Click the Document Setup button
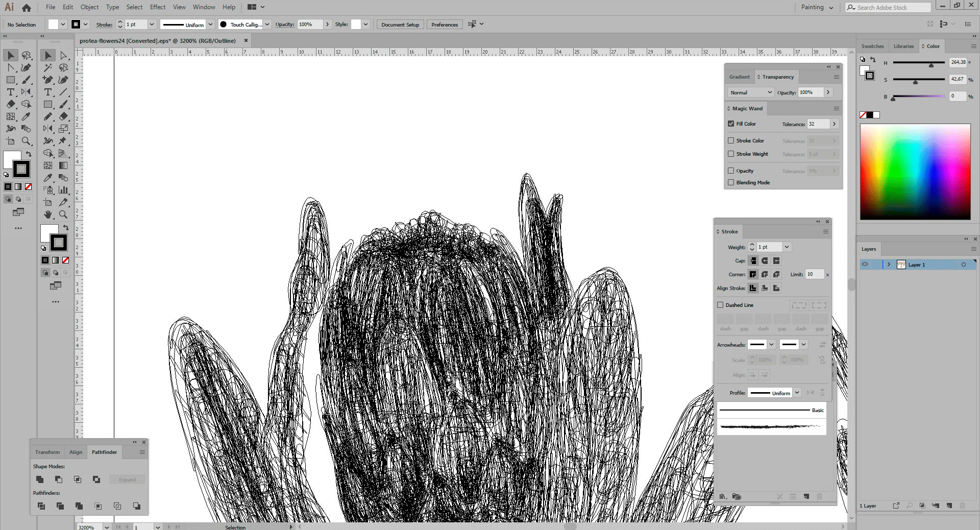Viewport: 980px width, 530px height. click(x=400, y=25)
